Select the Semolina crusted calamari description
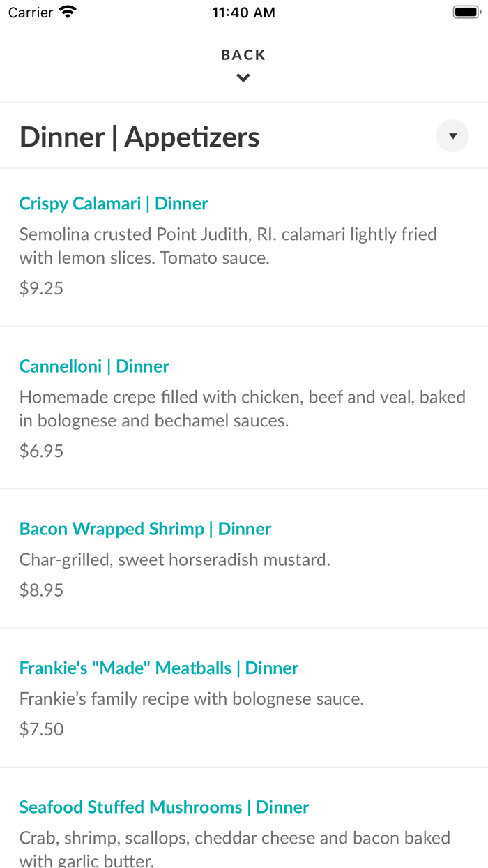The image size is (488, 868). pyautogui.click(x=228, y=246)
